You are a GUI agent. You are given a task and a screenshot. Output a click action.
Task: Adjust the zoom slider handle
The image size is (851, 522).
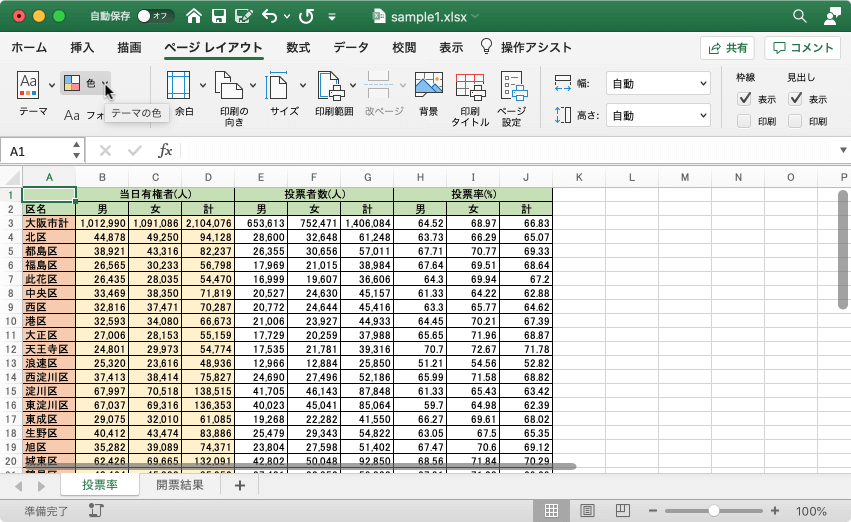click(x=714, y=511)
